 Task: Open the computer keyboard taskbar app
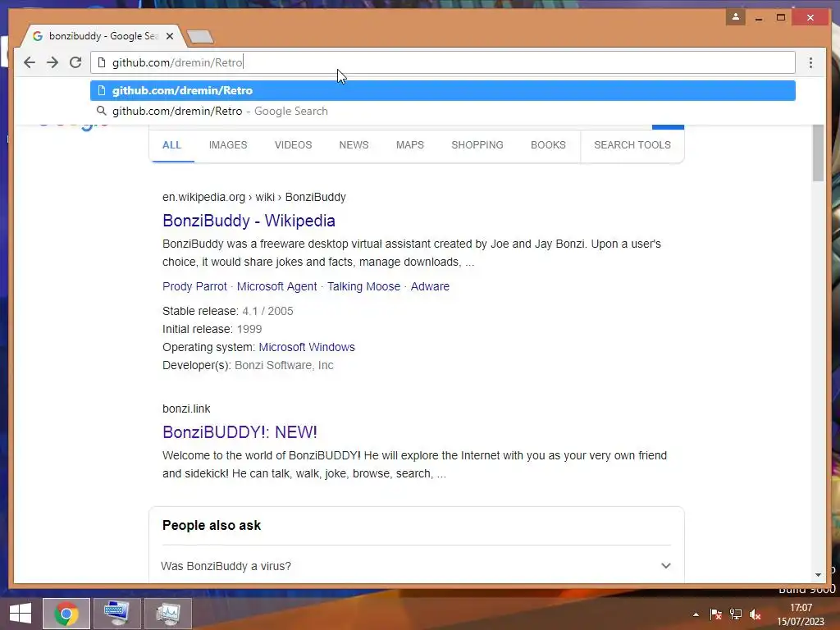pos(117,614)
